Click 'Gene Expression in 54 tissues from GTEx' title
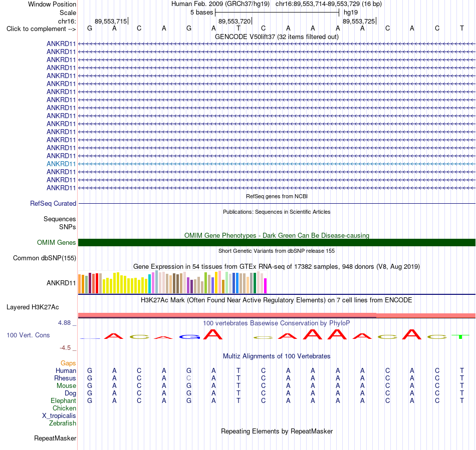This screenshot has height=450, width=476. coord(277,266)
